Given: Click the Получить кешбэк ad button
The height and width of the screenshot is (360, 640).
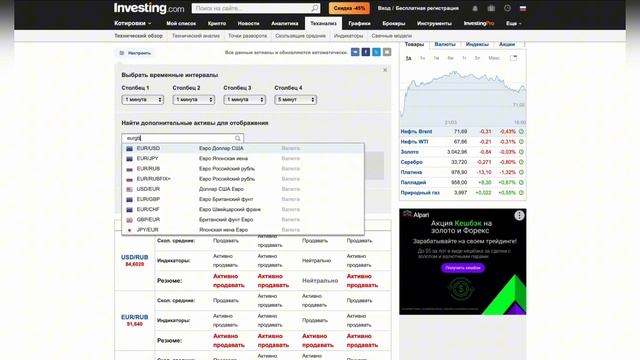Looking at the screenshot, I should [x=462, y=268].
